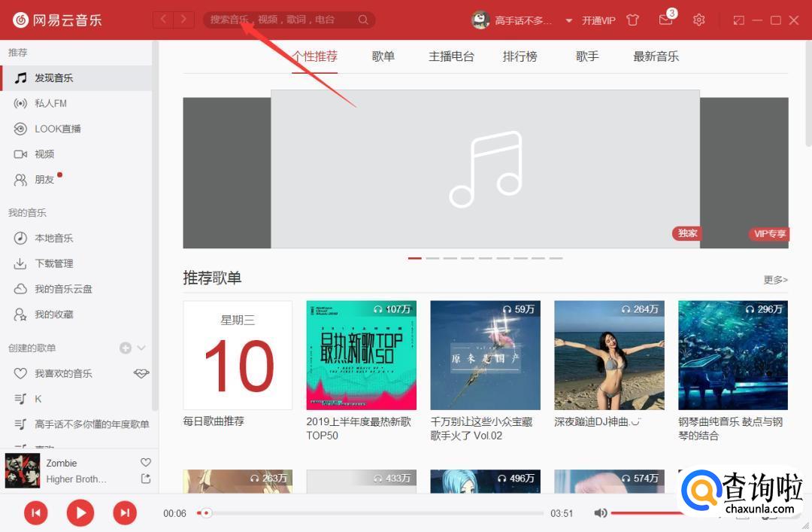Click previous track button

point(36,513)
